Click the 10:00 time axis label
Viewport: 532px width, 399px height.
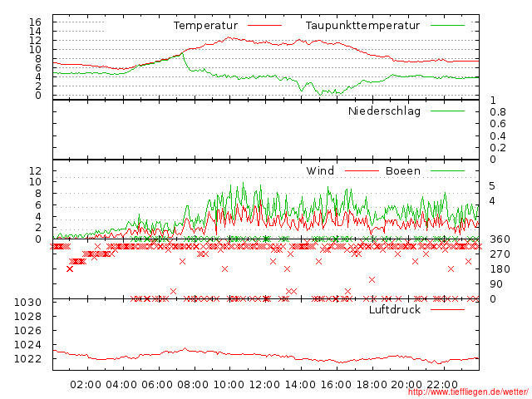[229, 385]
